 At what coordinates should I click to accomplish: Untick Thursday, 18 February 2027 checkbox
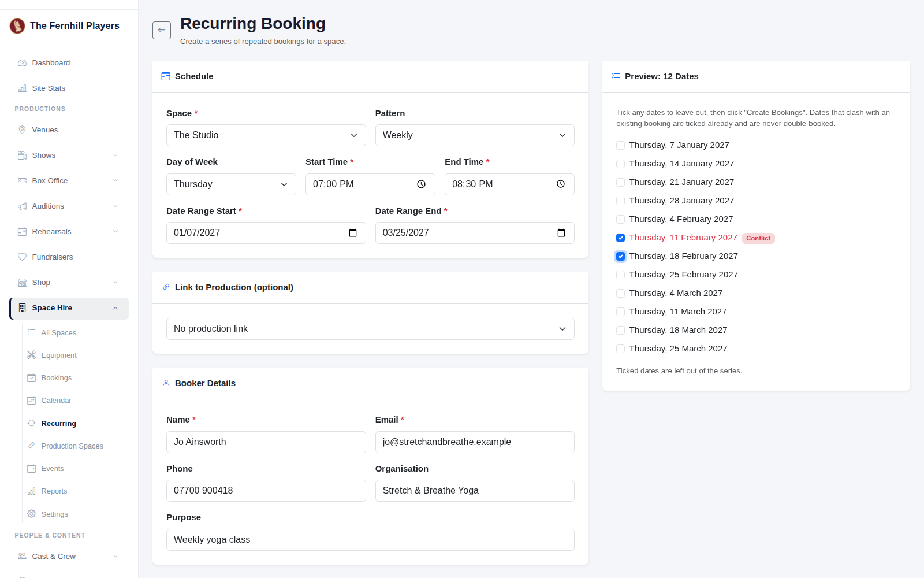621,257
